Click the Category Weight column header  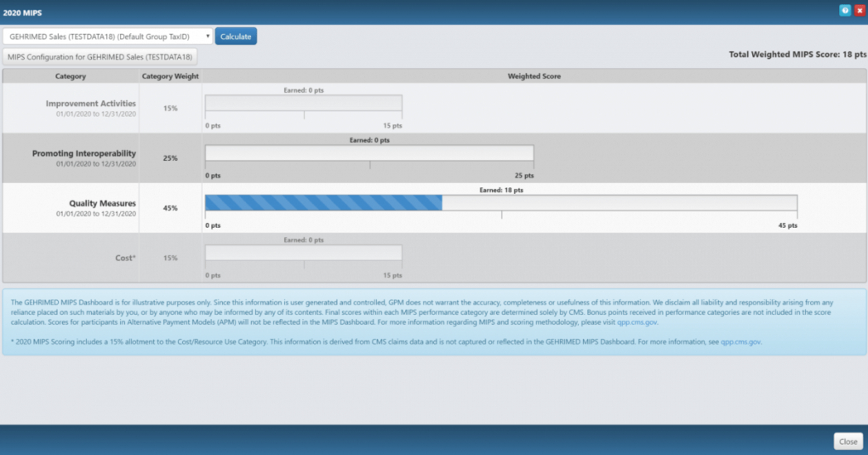coord(170,77)
